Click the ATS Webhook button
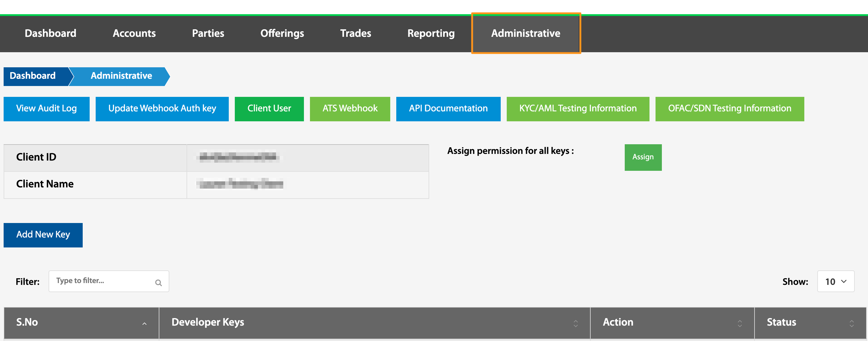 point(350,109)
